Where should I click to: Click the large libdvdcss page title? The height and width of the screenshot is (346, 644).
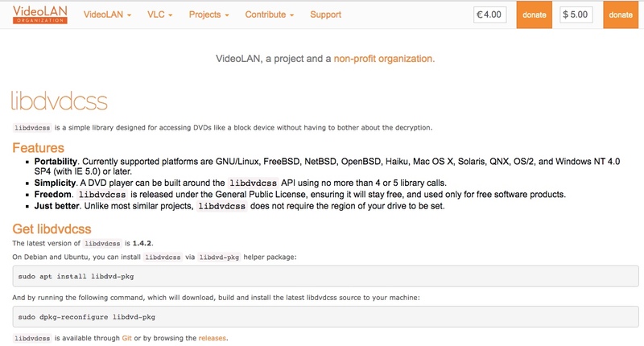click(60, 101)
